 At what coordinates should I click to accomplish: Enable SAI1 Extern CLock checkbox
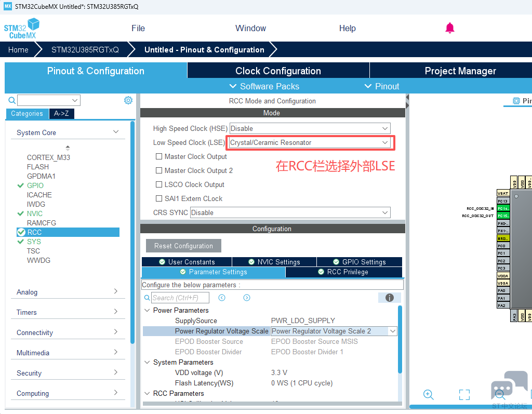coord(159,198)
